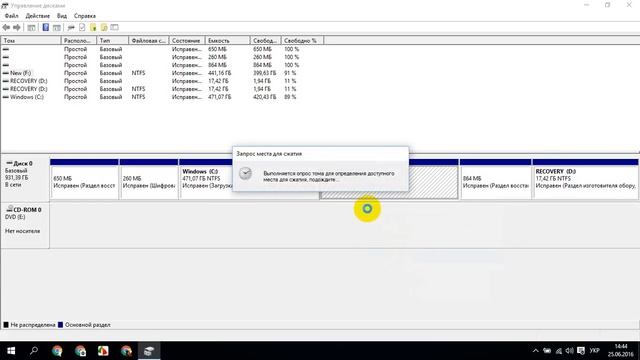The height and width of the screenshot is (360, 640).
Task: Click the blue Основной раздел legend swatch
Action: pyautogui.click(x=60, y=325)
